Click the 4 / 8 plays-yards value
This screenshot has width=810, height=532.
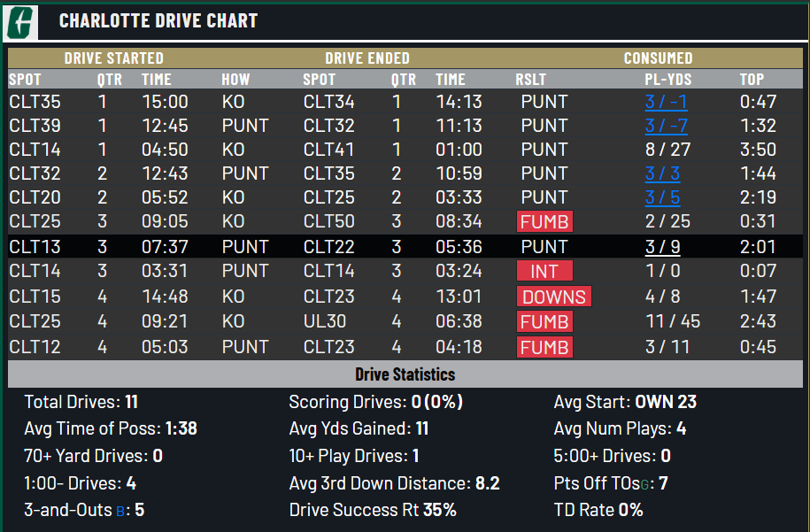pos(663,297)
